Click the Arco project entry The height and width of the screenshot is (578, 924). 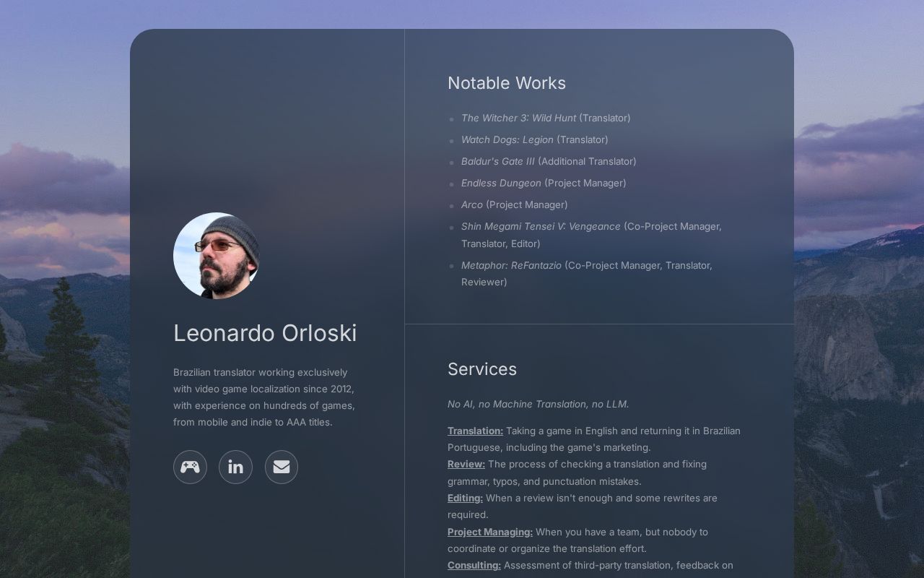[472, 204]
